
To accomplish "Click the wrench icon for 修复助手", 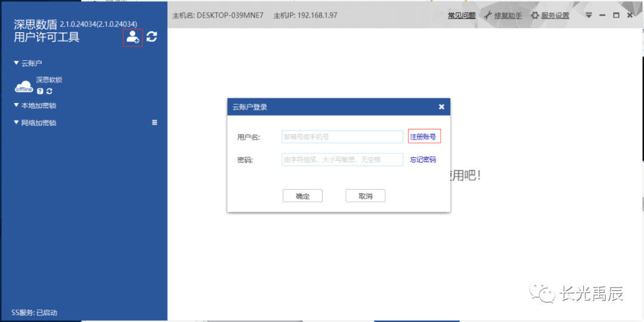I will click(x=488, y=16).
